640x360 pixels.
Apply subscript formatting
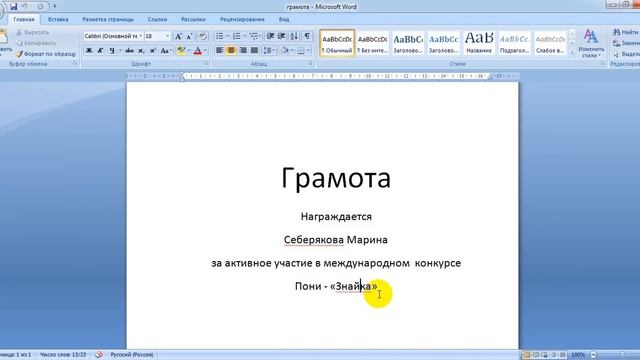(x=141, y=51)
